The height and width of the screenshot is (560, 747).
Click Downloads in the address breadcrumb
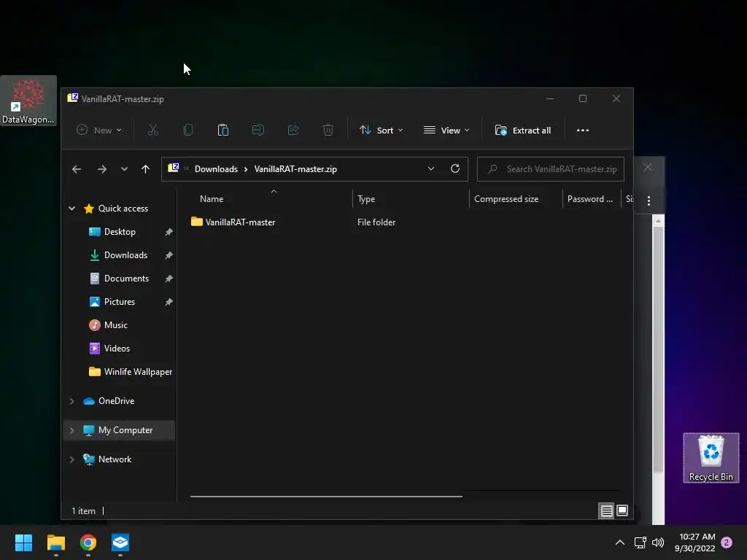pyautogui.click(x=216, y=169)
